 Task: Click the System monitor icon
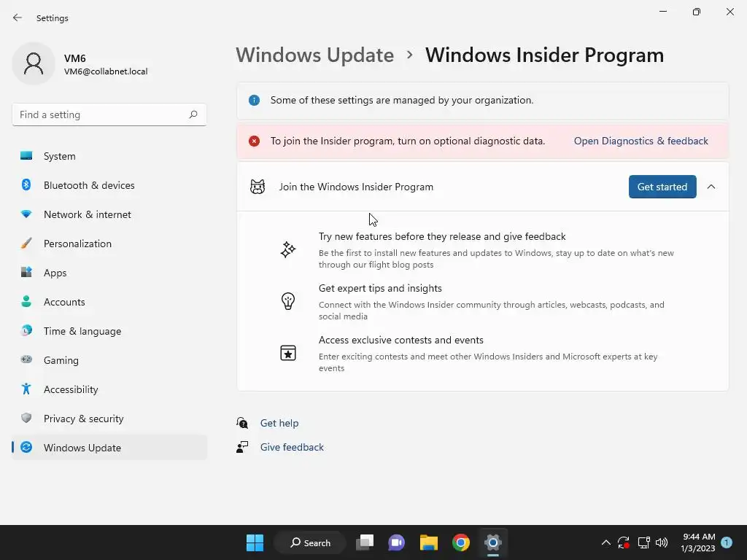coord(26,156)
